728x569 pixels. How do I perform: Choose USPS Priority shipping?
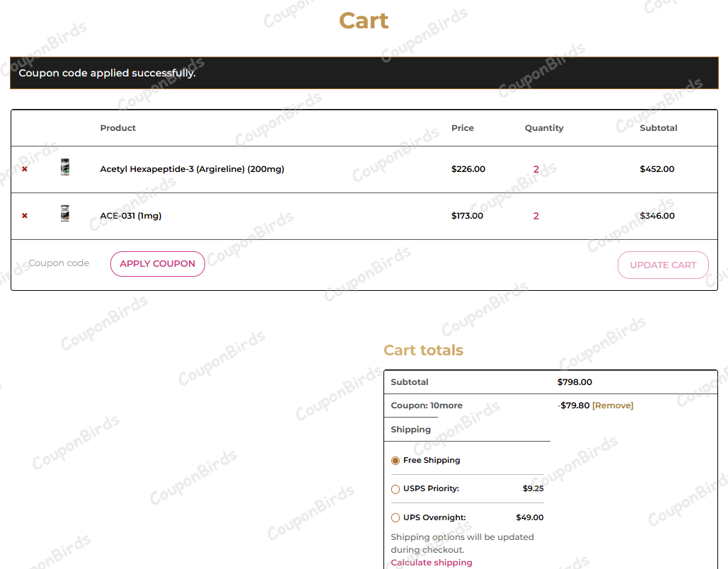pyautogui.click(x=395, y=489)
